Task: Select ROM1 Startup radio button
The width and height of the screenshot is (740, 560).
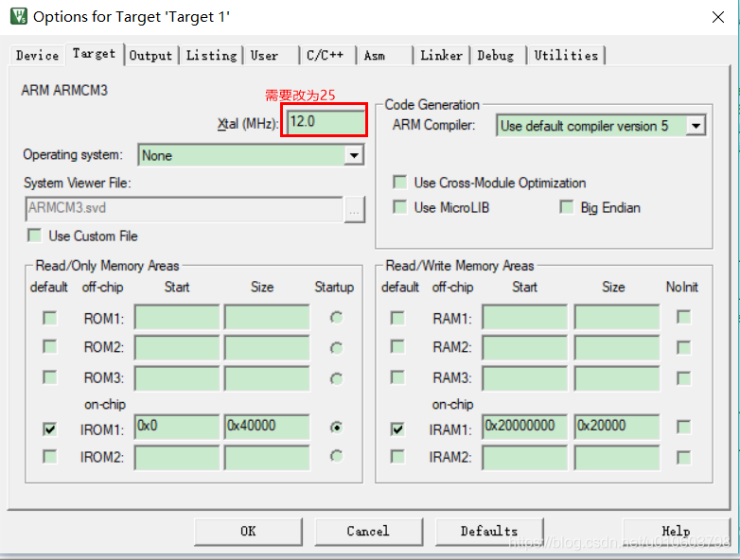Action: pos(337,318)
